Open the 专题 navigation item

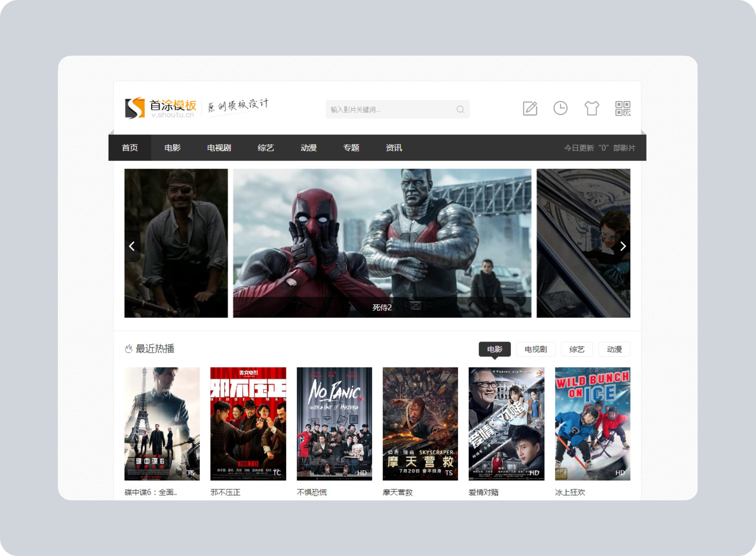(351, 148)
